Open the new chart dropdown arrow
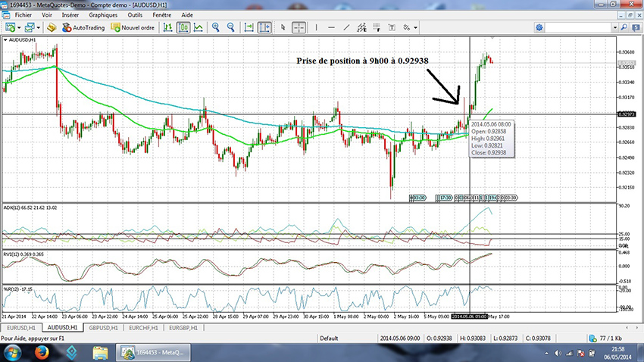 [20, 27]
